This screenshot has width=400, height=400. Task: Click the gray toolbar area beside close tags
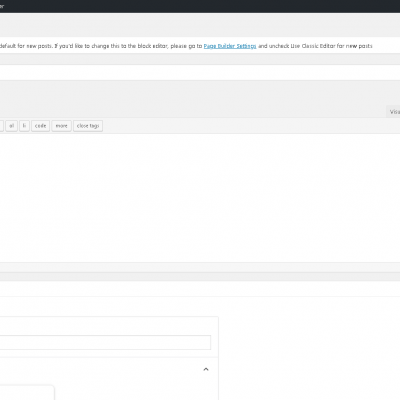point(250,126)
